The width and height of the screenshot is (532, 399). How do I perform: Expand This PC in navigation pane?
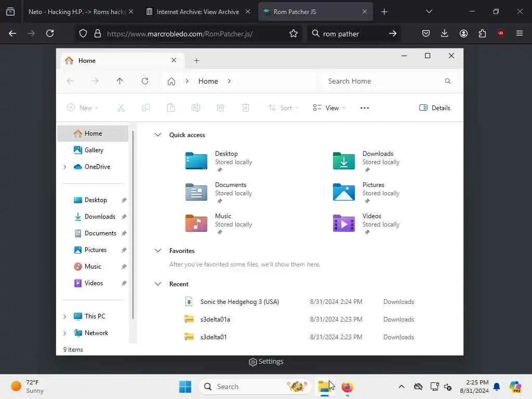[65, 316]
